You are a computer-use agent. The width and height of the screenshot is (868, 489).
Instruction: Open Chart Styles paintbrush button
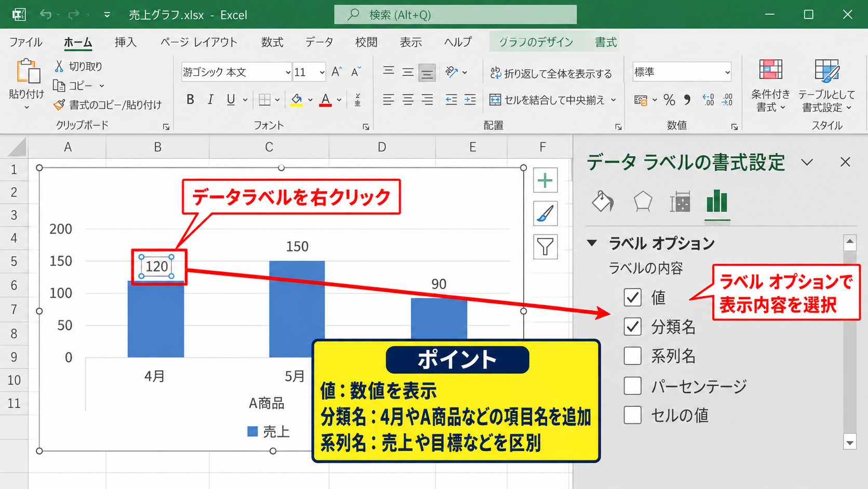tap(545, 214)
